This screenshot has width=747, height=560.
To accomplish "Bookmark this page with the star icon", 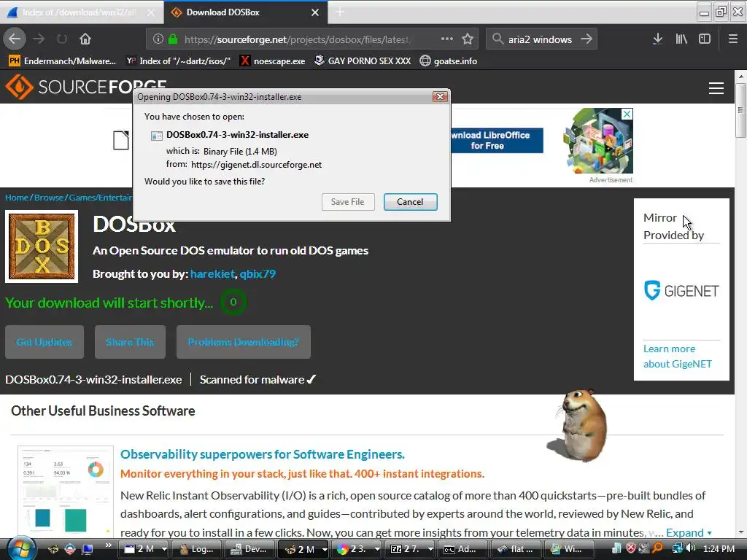I will pyautogui.click(x=468, y=39).
